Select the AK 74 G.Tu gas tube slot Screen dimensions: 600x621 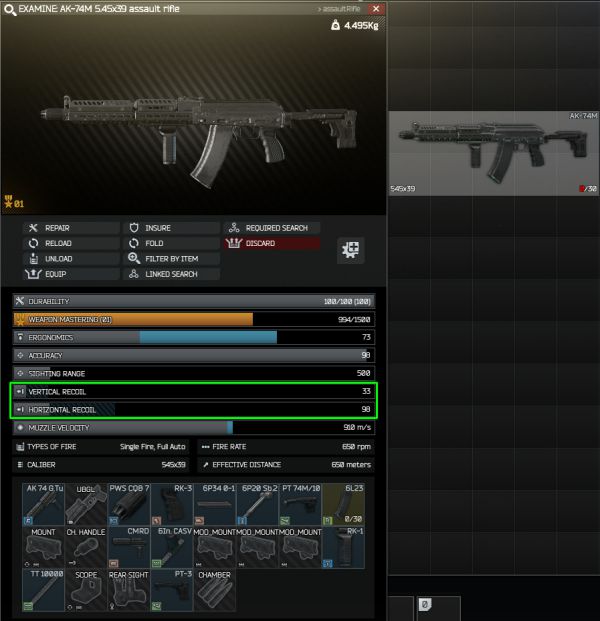(43, 504)
